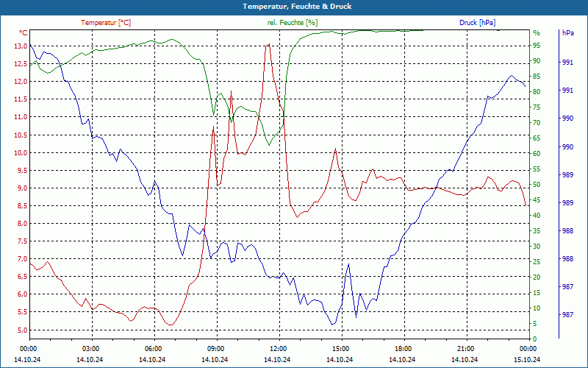The image size is (588, 368).
Task: Click the 0 humidity axis value
Action: coord(535,339)
